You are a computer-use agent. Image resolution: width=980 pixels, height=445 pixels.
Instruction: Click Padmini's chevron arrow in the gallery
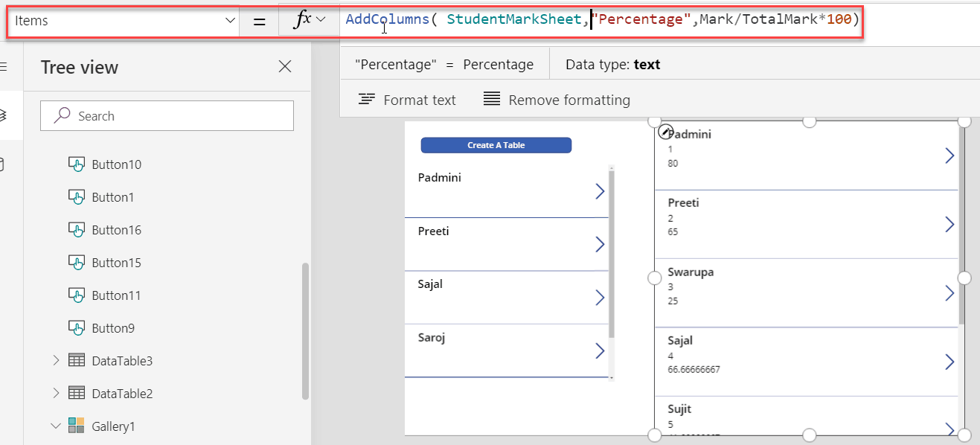click(949, 156)
